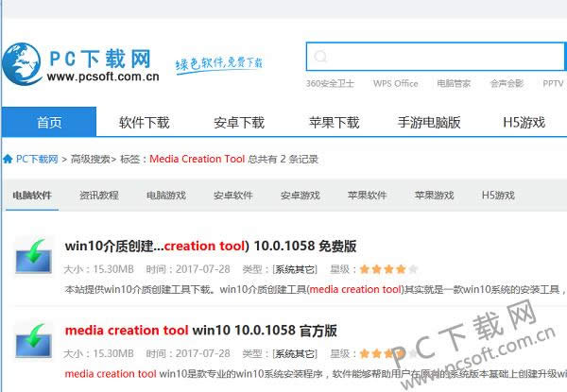Switch to the 资讯教程 tab
Screen dimensions: 567x392
pos(99,196)
